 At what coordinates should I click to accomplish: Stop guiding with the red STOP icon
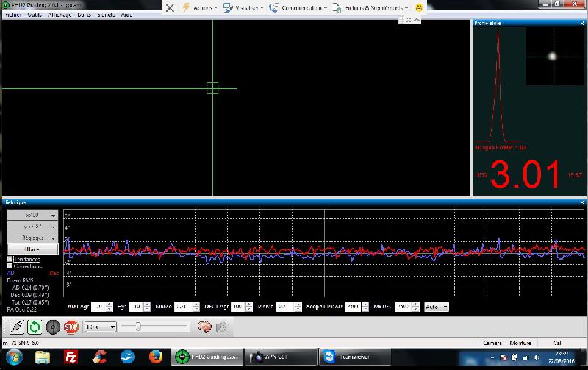pyautogui.click(x=71, y=327)
